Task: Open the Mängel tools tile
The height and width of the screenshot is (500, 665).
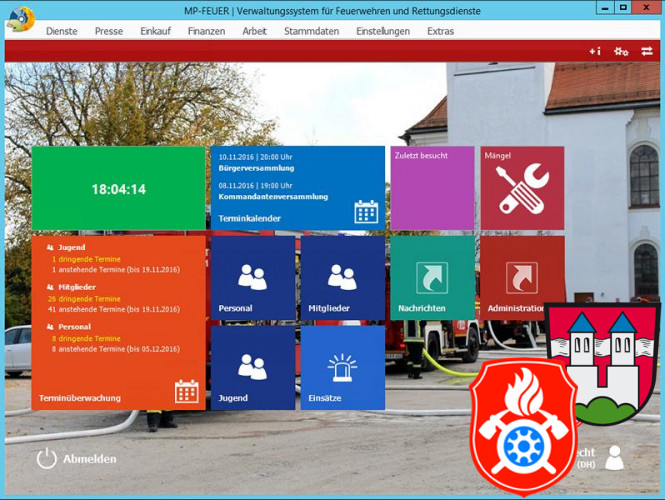Action: (522, 188)
